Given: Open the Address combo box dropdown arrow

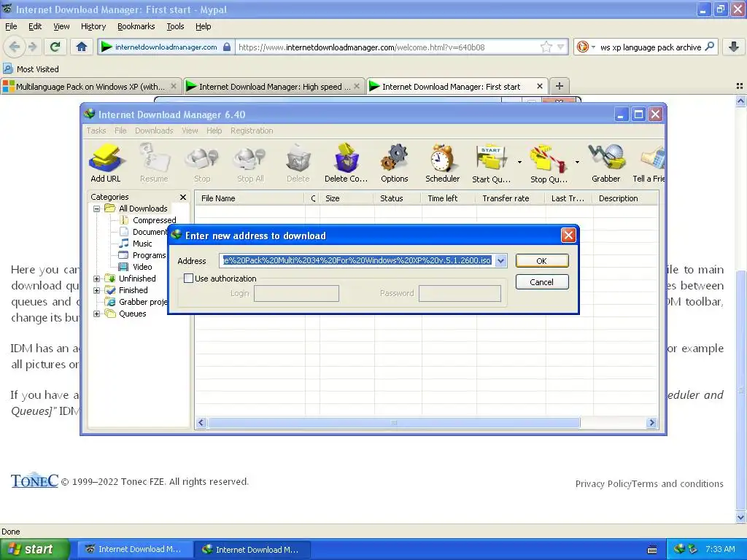Looking at the screenshot, I should [x=500, y=260].
